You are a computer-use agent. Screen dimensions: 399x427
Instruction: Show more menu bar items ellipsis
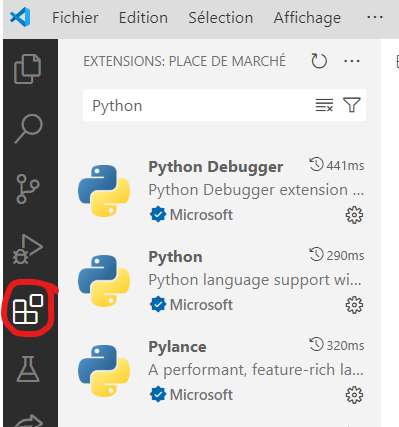coord(375,17)
